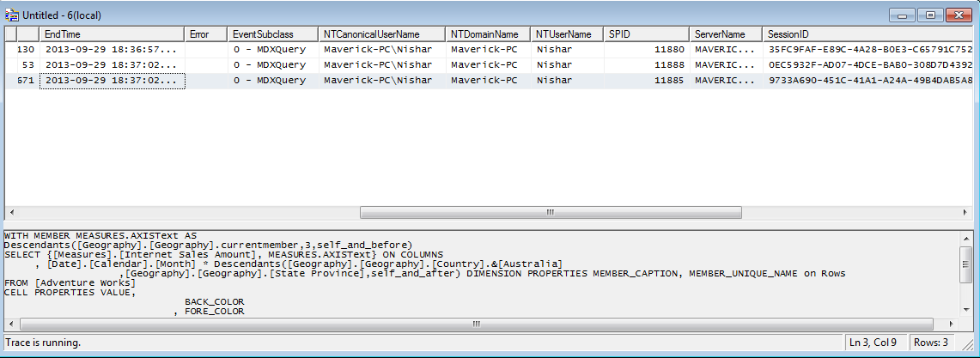Sort by the EndTime column header

pos(113,34)
